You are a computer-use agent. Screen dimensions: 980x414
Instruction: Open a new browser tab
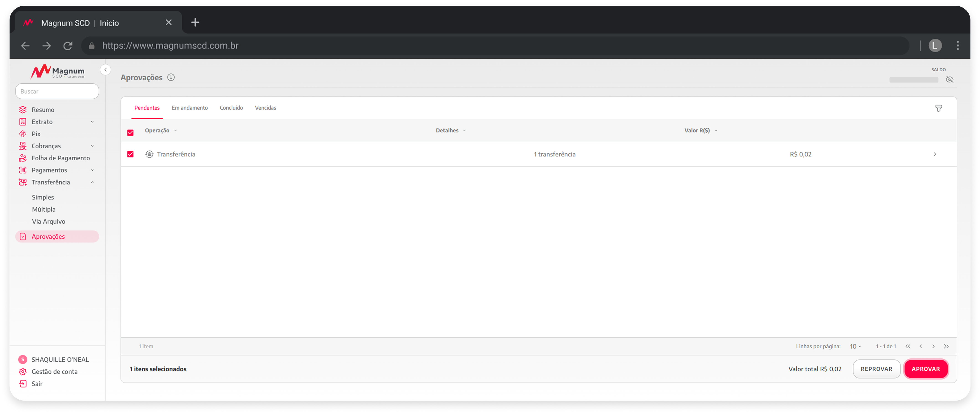195,22
